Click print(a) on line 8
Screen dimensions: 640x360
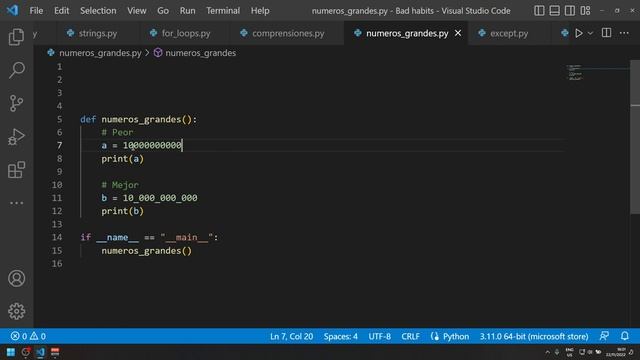tap(122, 159)
